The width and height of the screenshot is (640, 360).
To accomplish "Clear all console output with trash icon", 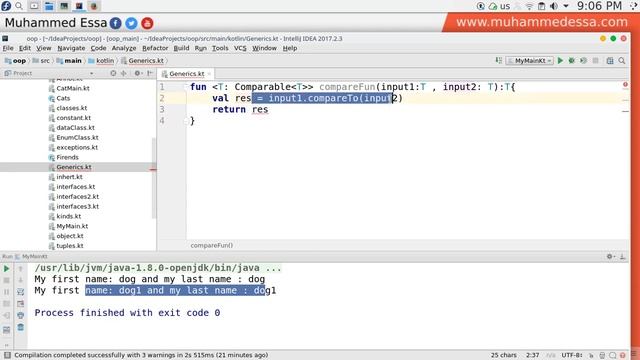I will coord(20,327).
